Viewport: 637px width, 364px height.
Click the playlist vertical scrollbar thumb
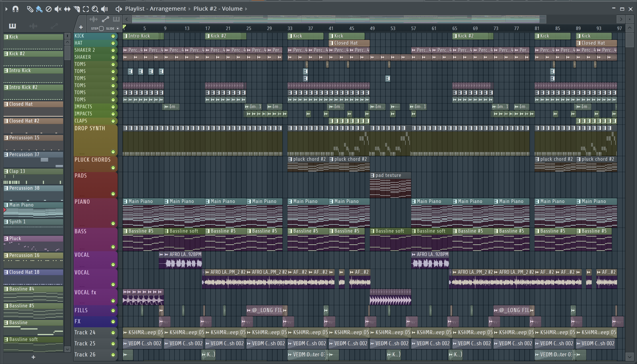point(629,40)
